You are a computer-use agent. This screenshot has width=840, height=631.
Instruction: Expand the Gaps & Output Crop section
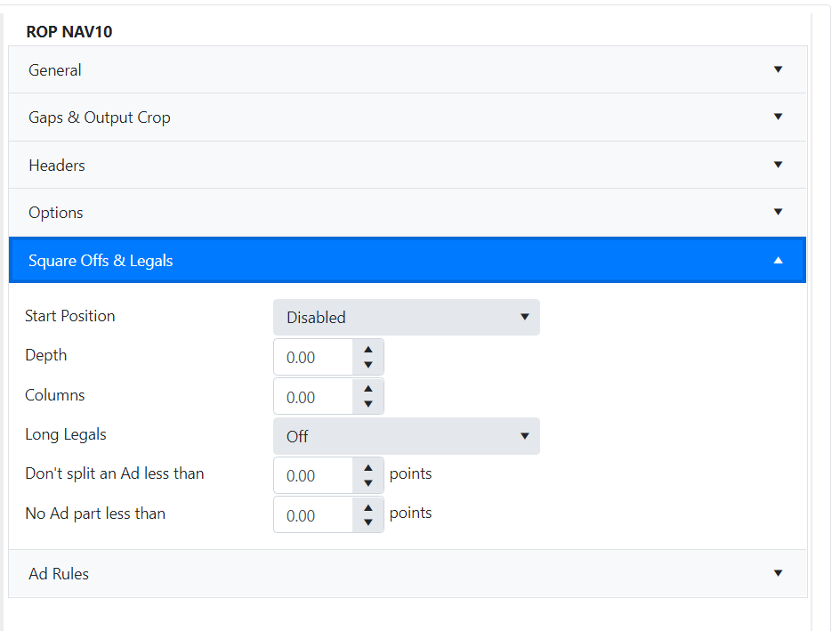click(408, 117)
